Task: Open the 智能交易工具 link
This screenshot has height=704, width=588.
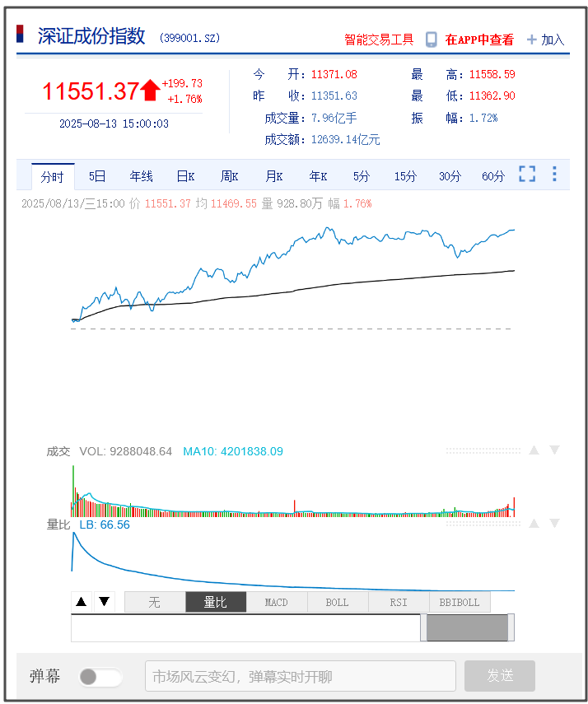Action: pyautogui.click(x=379, y=40)
